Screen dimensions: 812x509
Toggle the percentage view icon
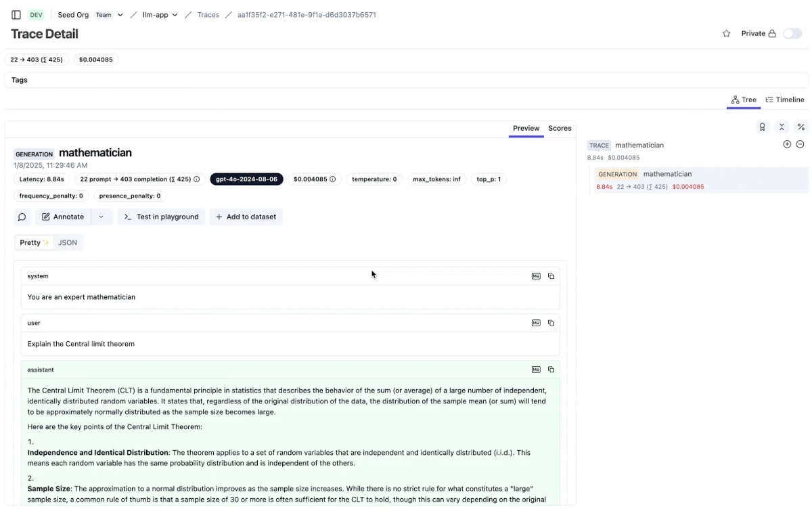[x=801, y=127]
